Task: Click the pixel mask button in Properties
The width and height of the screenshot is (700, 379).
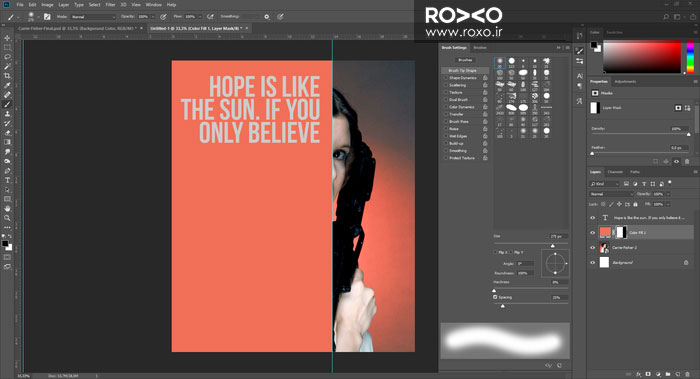Action: tap(678, 108)
